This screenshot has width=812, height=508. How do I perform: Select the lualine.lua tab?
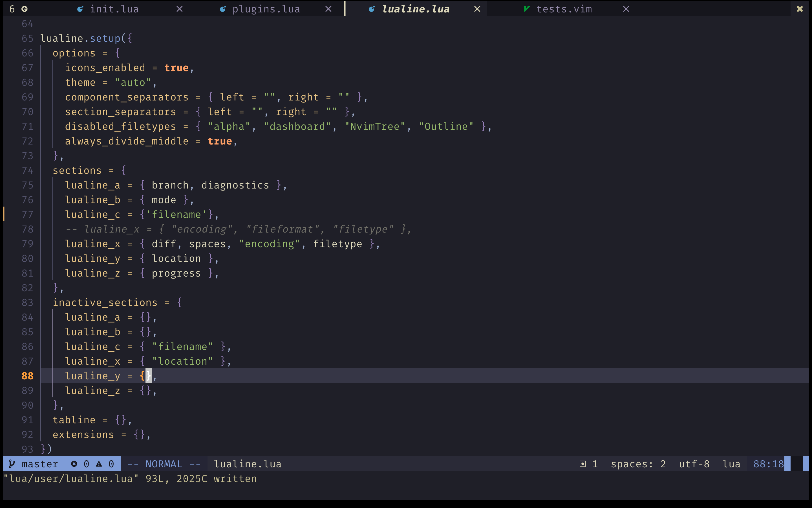click(x=415, y=9)
